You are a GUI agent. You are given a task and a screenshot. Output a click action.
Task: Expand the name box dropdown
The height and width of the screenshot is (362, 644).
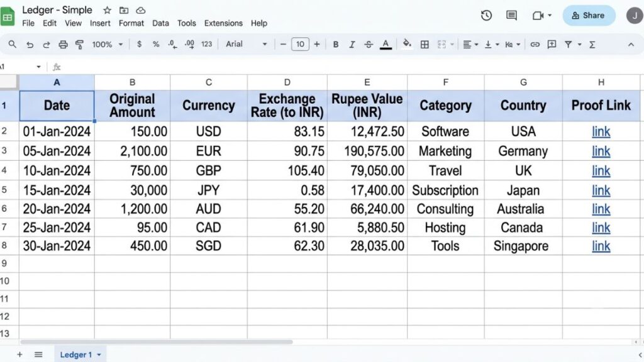[38, 67]
